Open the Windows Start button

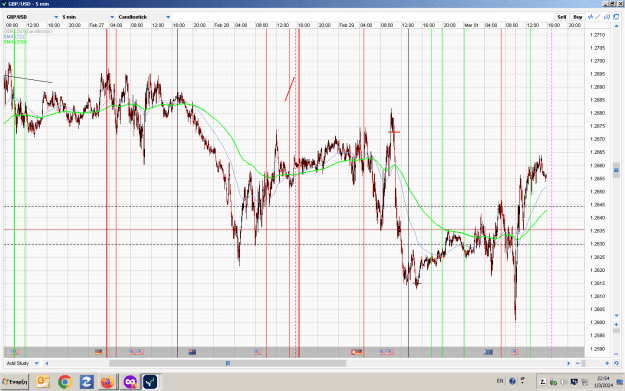(15, 382)
